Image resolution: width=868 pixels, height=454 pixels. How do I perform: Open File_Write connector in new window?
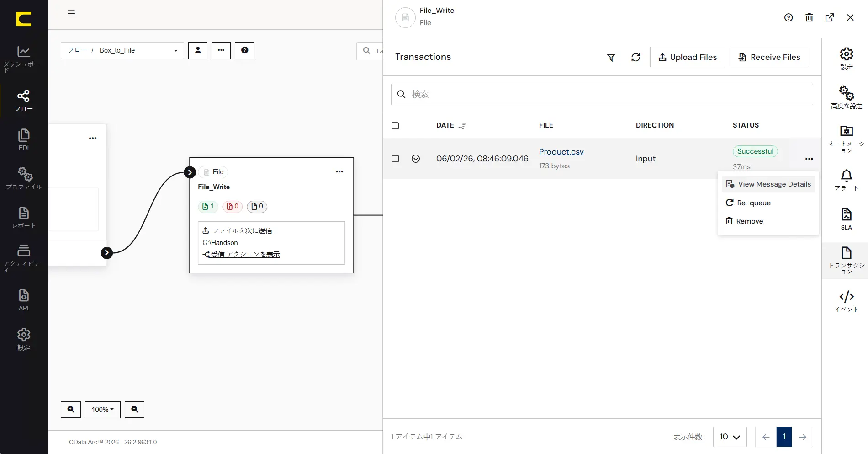[830, 17]
